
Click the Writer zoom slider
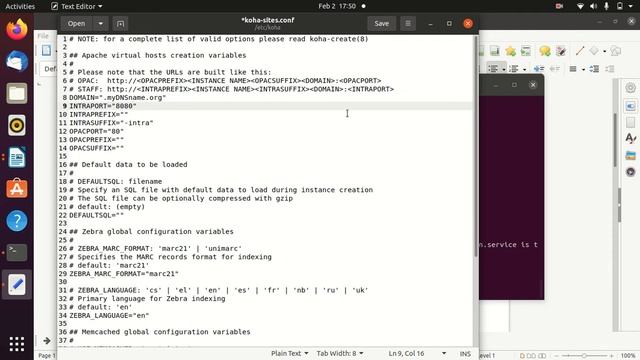point(584,356)
